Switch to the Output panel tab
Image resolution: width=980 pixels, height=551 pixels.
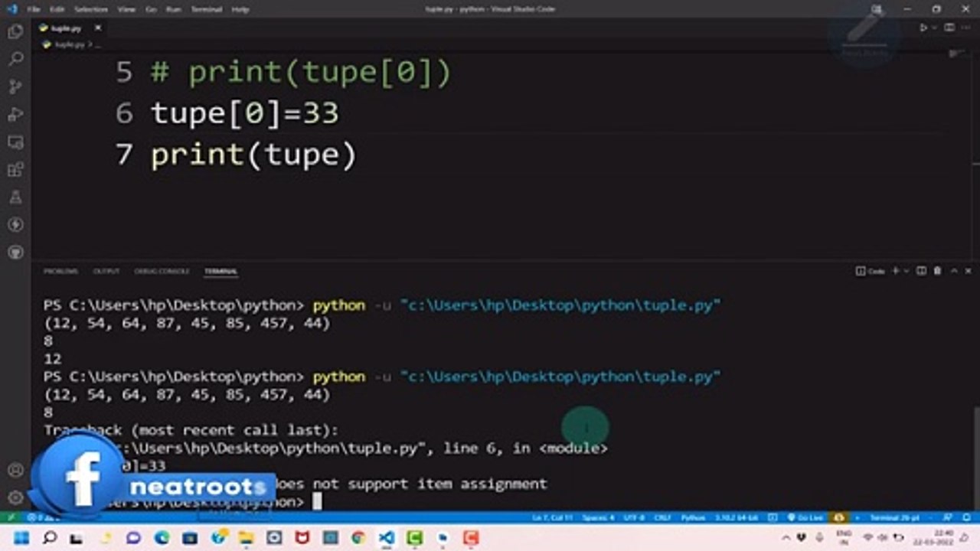(x=106, y=271)
